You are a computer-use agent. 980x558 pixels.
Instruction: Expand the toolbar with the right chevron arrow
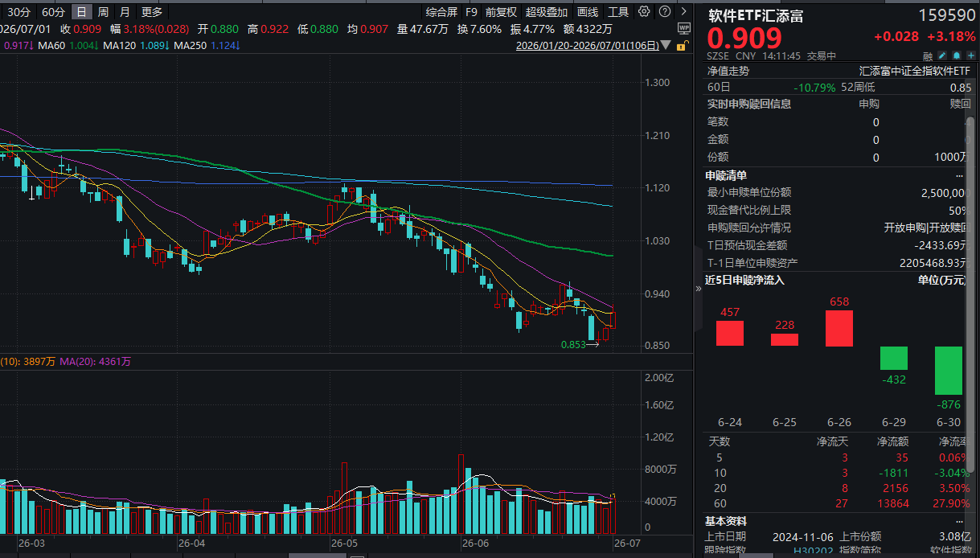point(683,11)
